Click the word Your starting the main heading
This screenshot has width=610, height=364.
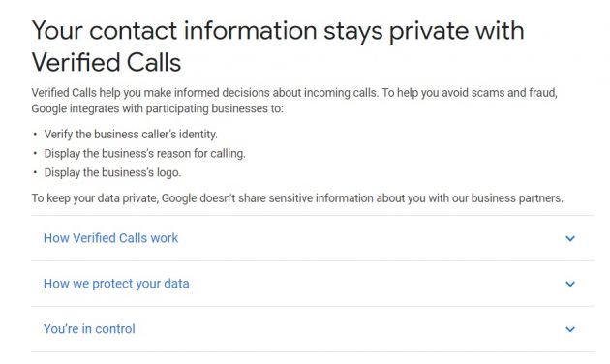pos(57,31)
